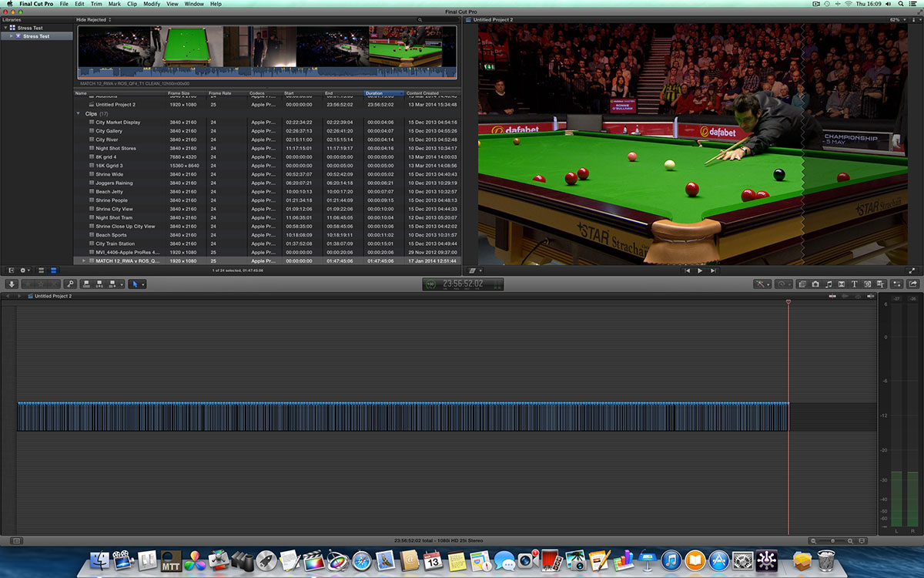This screenshot has width=924, height=578.
Task: Open the Effects browser
Action: pos(802,284)
